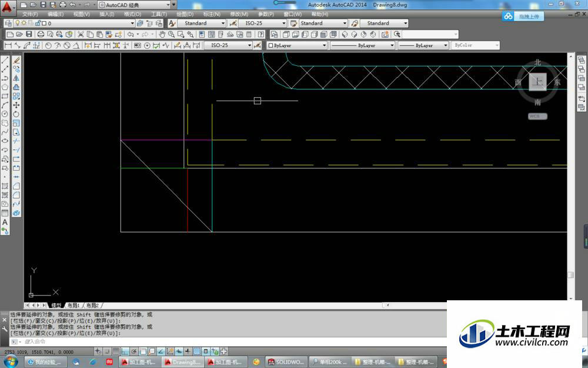Image resolution: width=588 pixels, height=368 pixels.
Task: Select the Mirror tool
Action: (16, 78)
